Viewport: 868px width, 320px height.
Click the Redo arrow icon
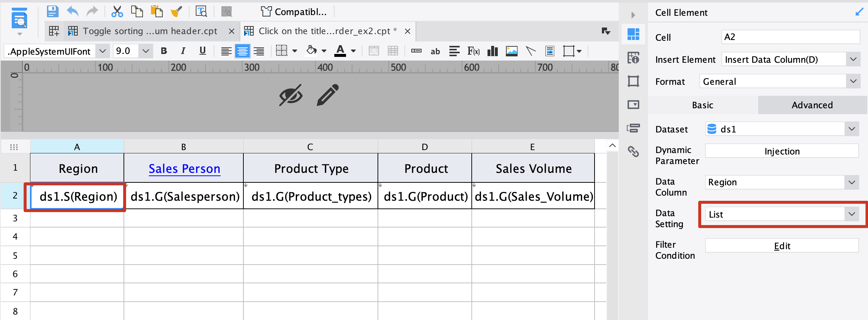92,11
